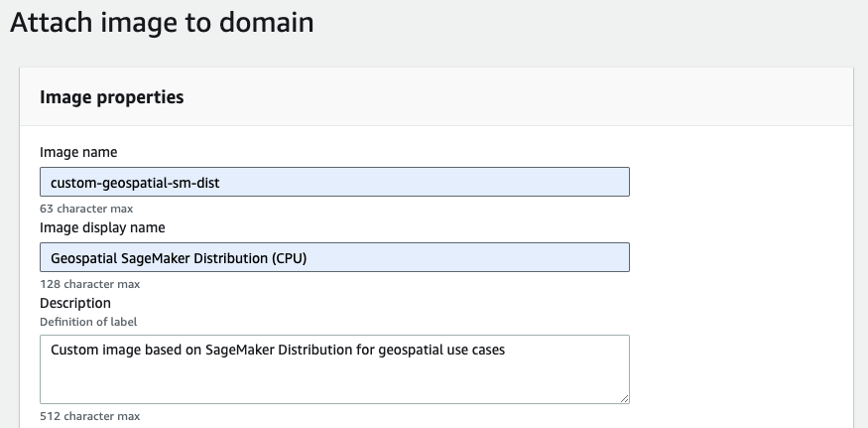
Task: Focus the Image display name field
Action: coord(334,257)
